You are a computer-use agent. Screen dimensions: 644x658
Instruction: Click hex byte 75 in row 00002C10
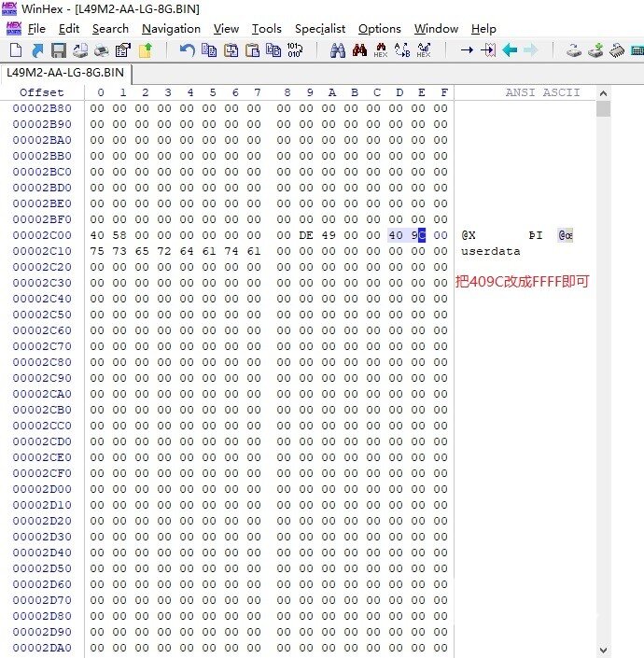click(97, 251)
